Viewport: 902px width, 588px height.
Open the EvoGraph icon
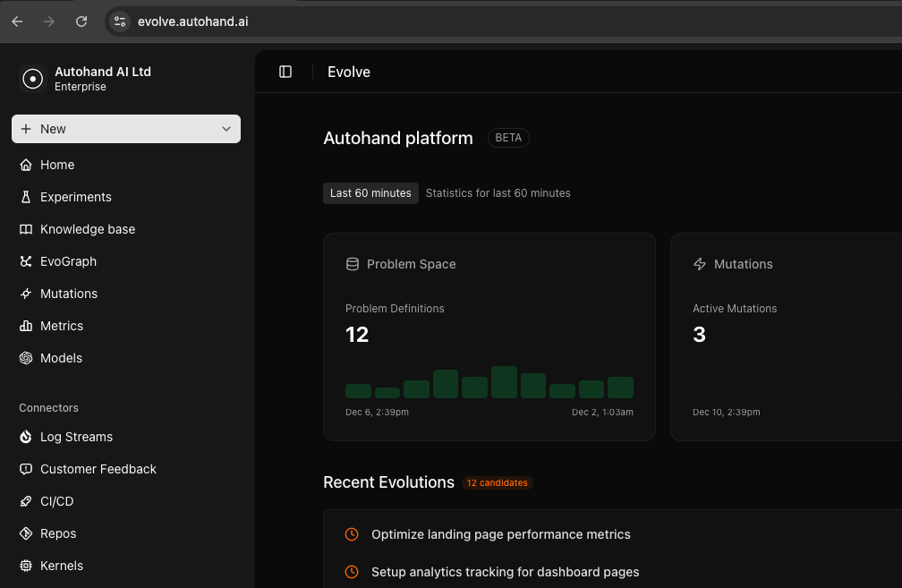click(x=26, y=261)
